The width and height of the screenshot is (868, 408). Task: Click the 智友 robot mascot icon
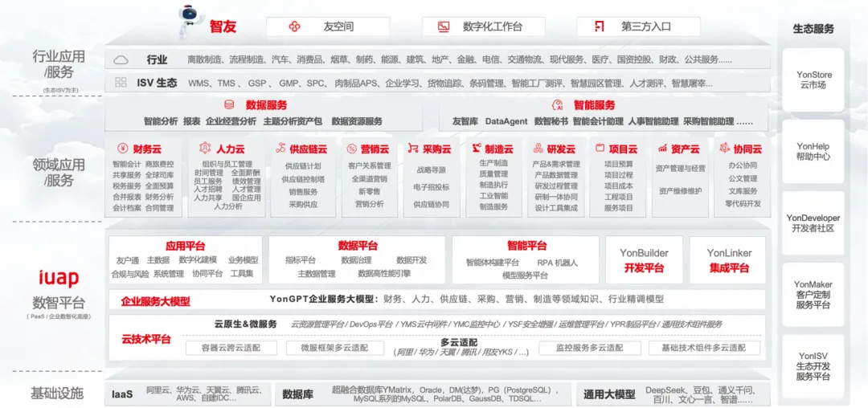pos(190,22)
